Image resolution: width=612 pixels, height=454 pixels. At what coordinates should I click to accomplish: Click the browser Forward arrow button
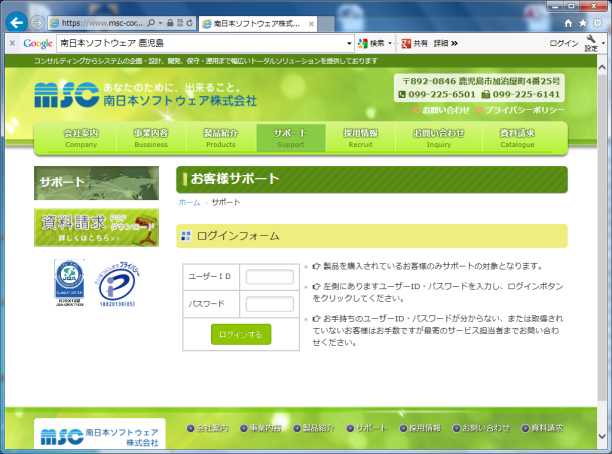coord(38,22)
